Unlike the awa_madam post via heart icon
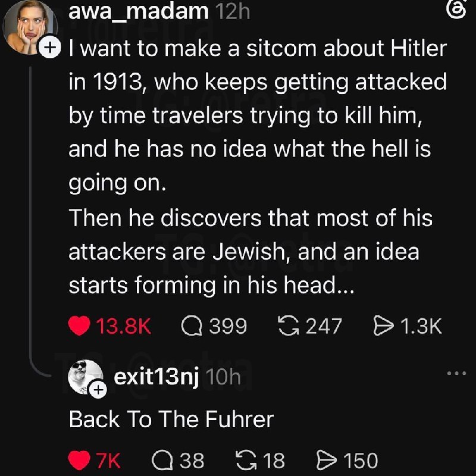The image size is (476, 476). coord(79,325)
